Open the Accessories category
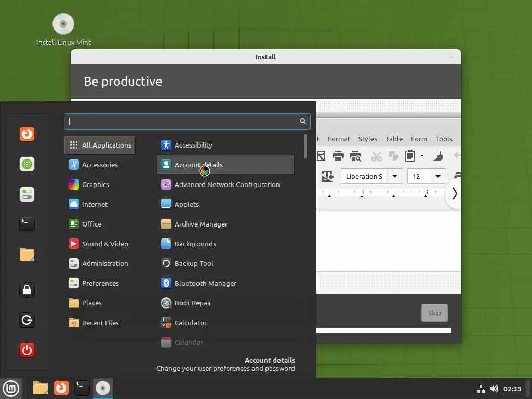 100,165
